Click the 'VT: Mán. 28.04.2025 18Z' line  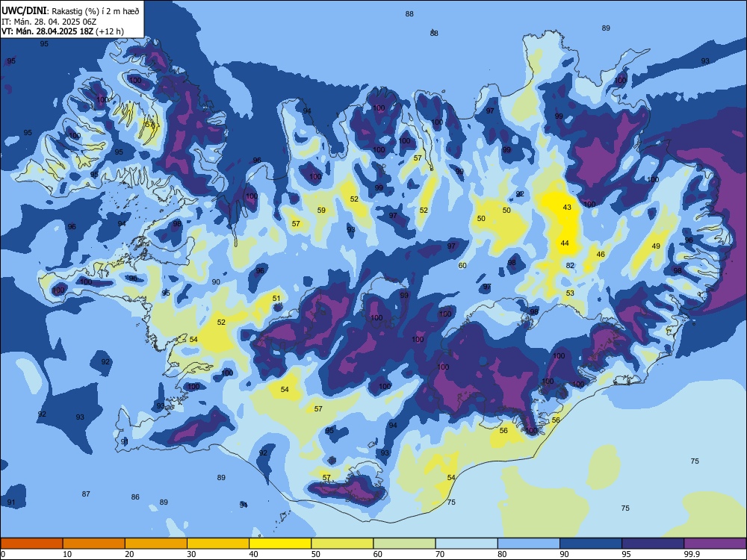(48, 31)
